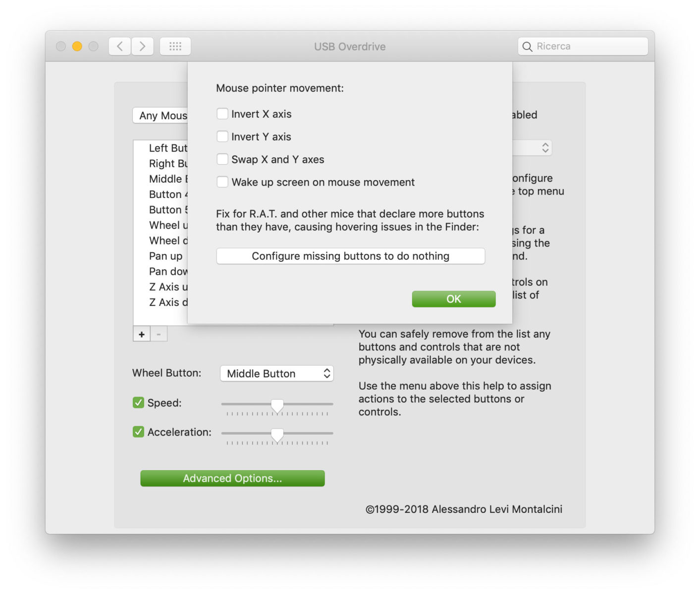Select Z Axis up in the controls list
The width and height of the screenshot is (700, 594).
(x=161, y=287)
